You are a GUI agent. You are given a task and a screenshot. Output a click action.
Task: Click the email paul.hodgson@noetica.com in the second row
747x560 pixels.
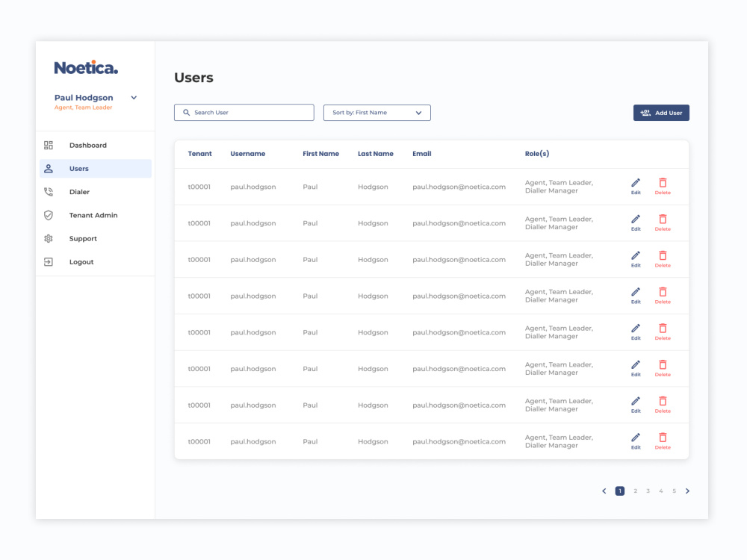(x=459, y=223)
